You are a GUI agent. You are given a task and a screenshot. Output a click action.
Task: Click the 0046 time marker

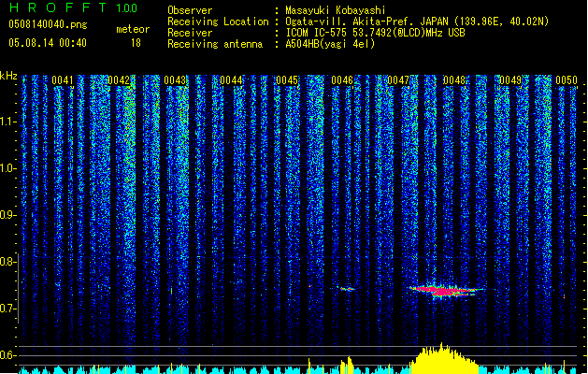coord(342,80)
